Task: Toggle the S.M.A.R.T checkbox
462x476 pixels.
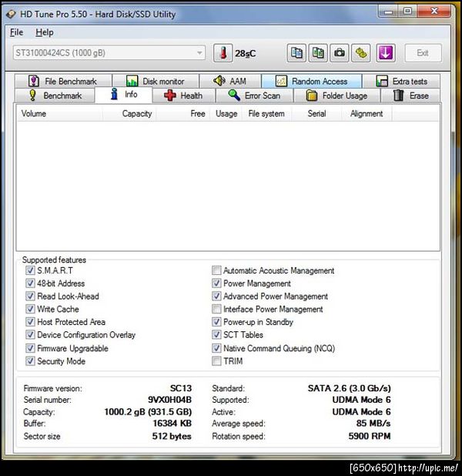Action: 30,270
